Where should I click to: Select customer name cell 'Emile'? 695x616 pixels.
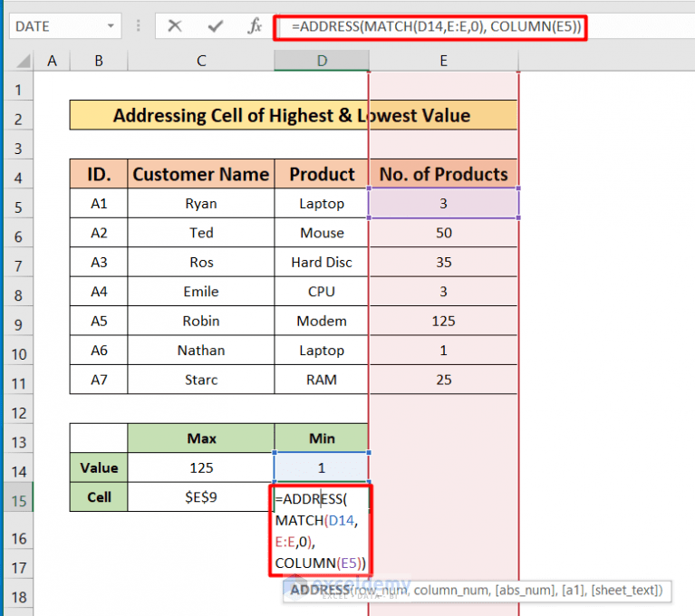[201, 292]
